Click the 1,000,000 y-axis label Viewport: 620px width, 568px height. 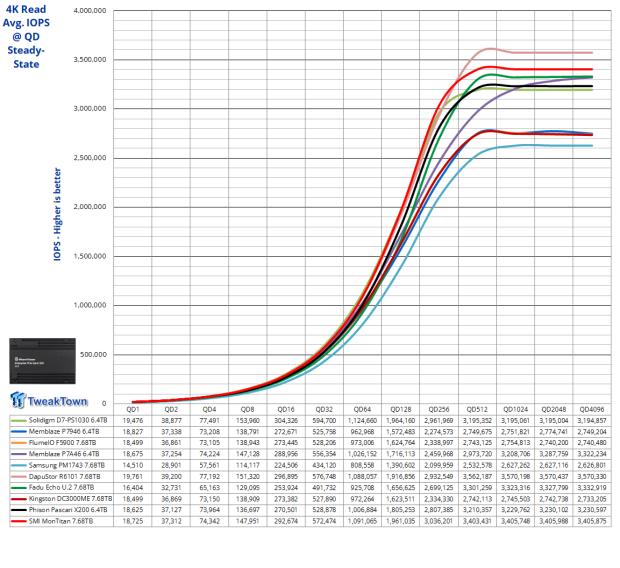coord(90,305)
